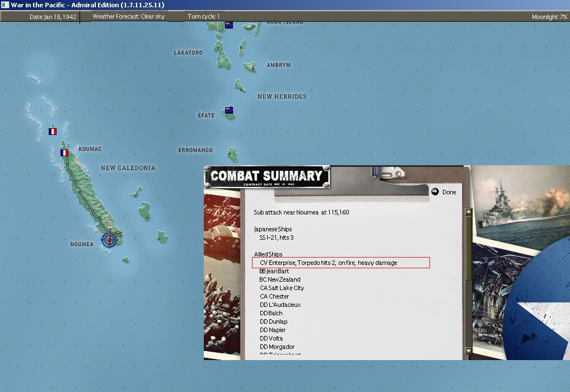Click the Ambrym island base dot
The height and width of the screenshot is (392, 570).
click(253, 68)
